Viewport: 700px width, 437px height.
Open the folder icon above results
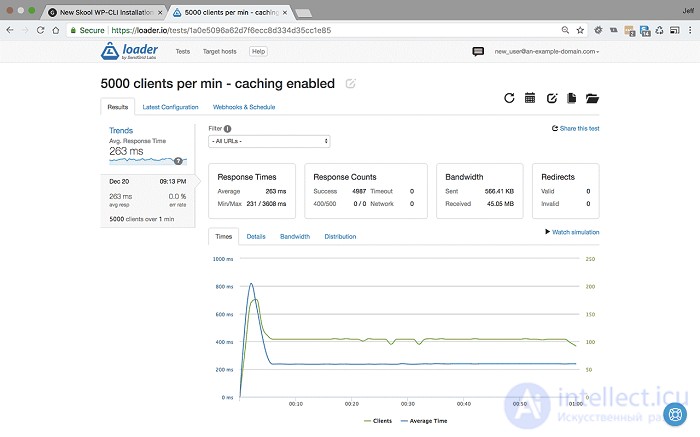coord(592,98)
